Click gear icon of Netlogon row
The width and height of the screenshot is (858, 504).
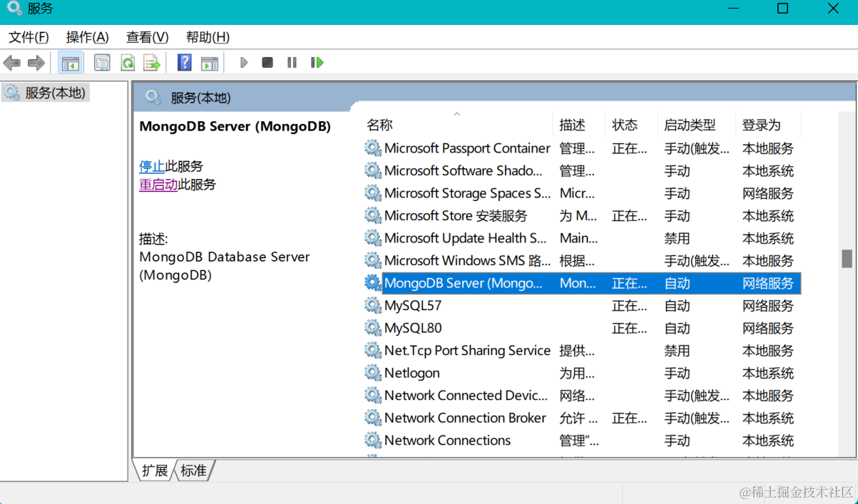[373, 373]
